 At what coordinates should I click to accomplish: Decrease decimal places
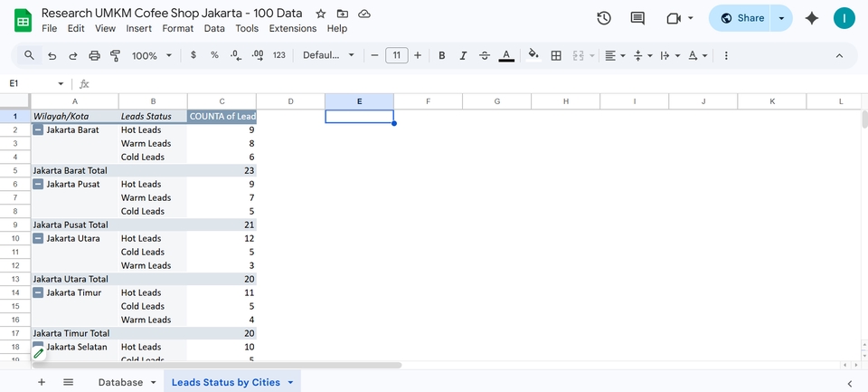click(x=236, y=55)
